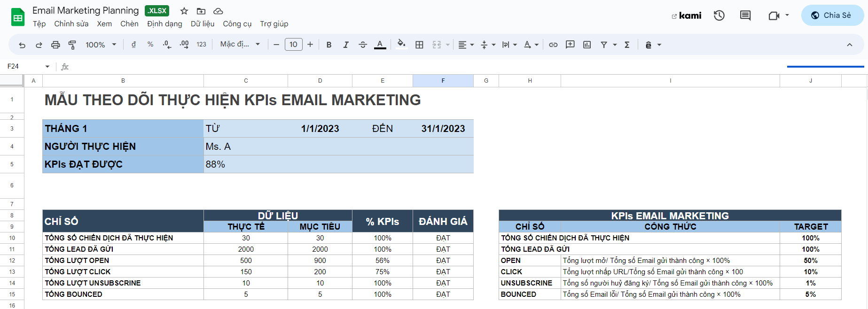Open the Trợ giúp menu
The height and width of the screenshot is (309, 868).
coord(274,23)
